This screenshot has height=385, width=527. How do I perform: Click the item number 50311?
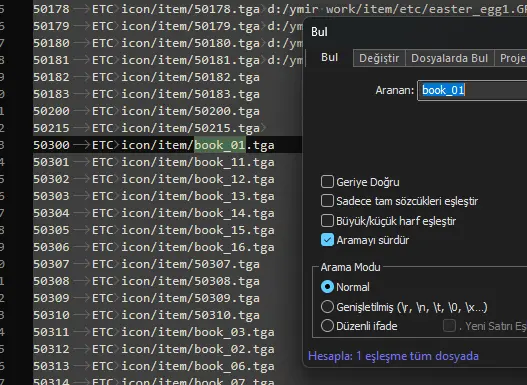pos(51,332)
